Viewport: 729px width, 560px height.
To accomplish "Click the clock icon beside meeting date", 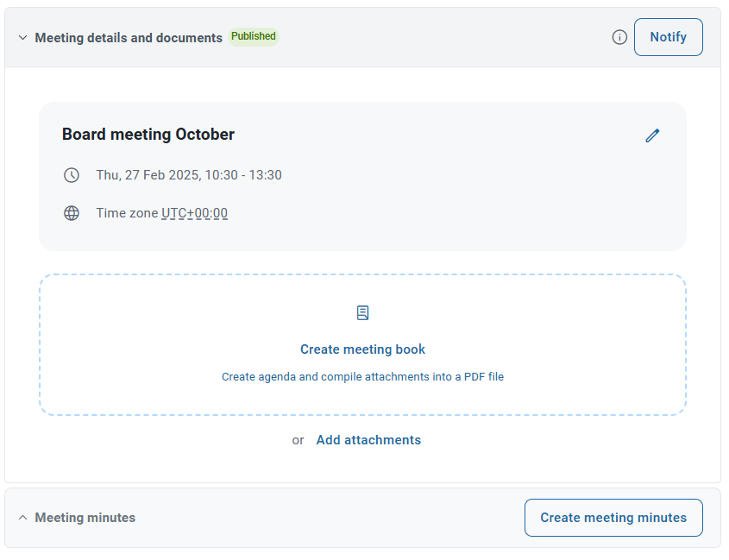I will [72, 174].
